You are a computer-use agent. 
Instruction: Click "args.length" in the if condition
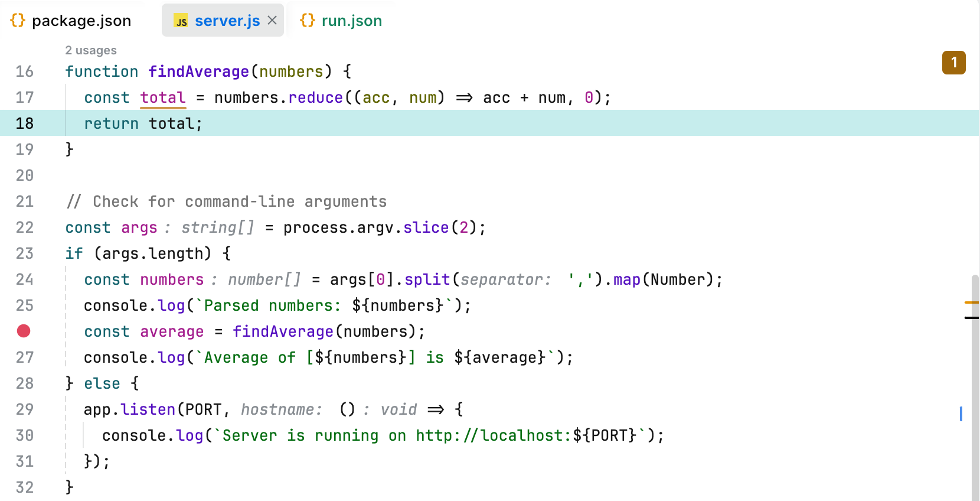(153, 253)
